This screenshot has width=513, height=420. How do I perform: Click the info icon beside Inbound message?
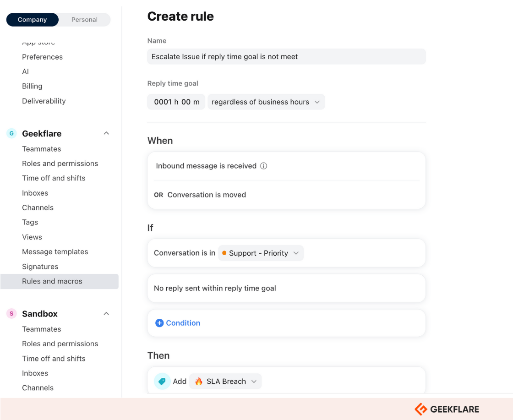tap(263, 166)
